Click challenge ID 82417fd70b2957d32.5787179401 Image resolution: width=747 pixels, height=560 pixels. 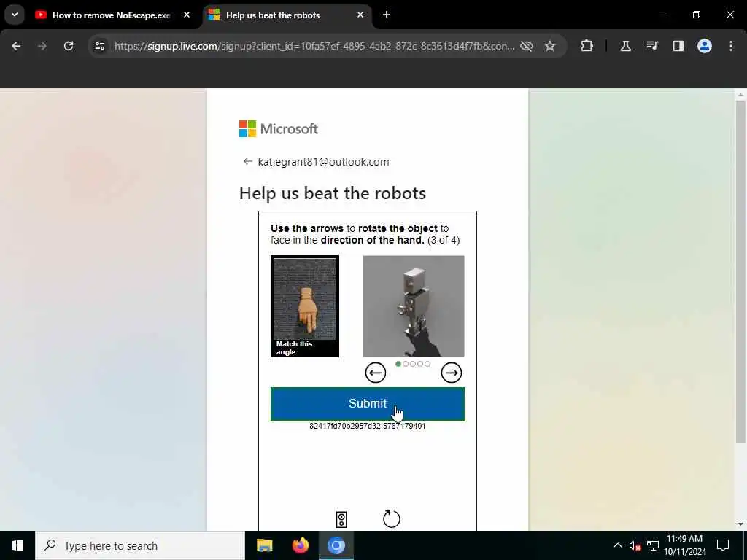tap(368, 426)
